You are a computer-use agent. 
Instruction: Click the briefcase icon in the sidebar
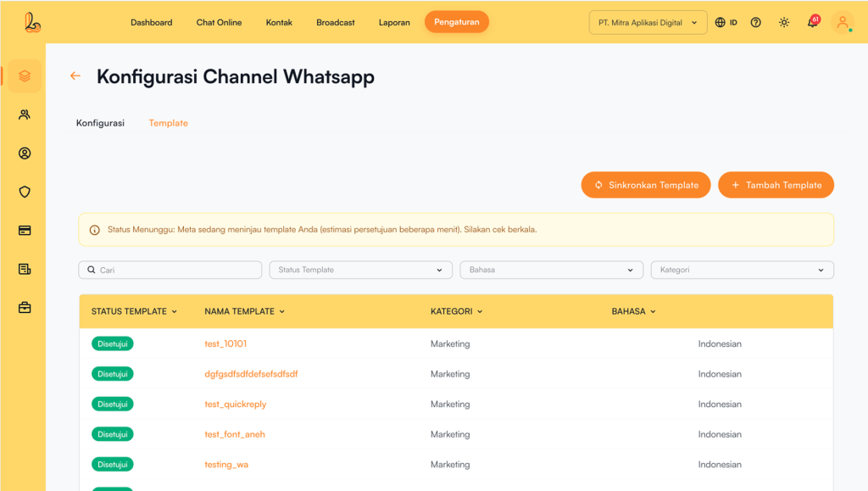coord(25,308)
